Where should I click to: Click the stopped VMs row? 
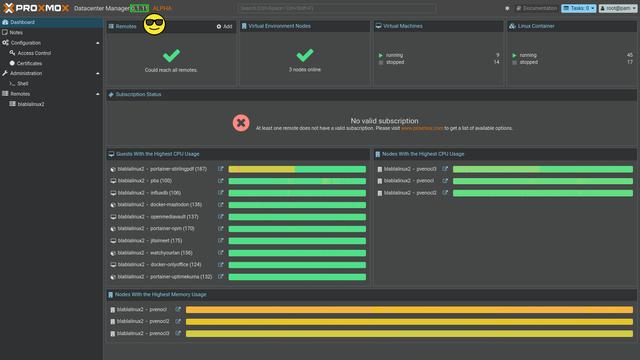439,62
